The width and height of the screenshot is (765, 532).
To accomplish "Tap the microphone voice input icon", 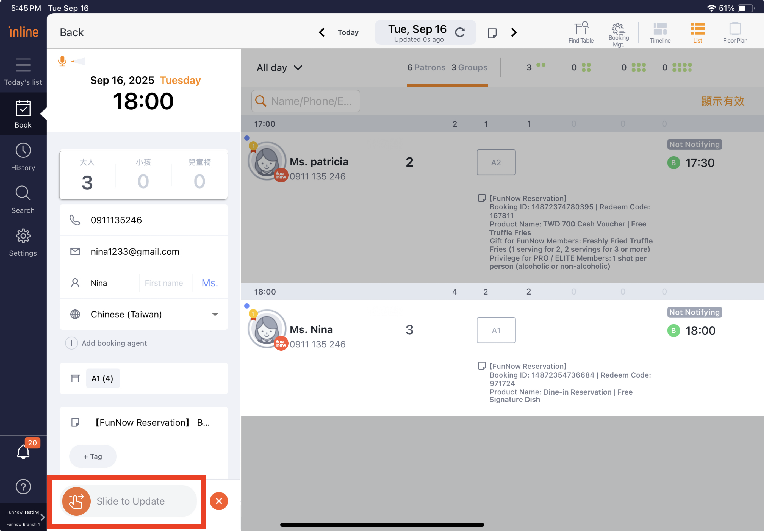I will tap(62, 61).
